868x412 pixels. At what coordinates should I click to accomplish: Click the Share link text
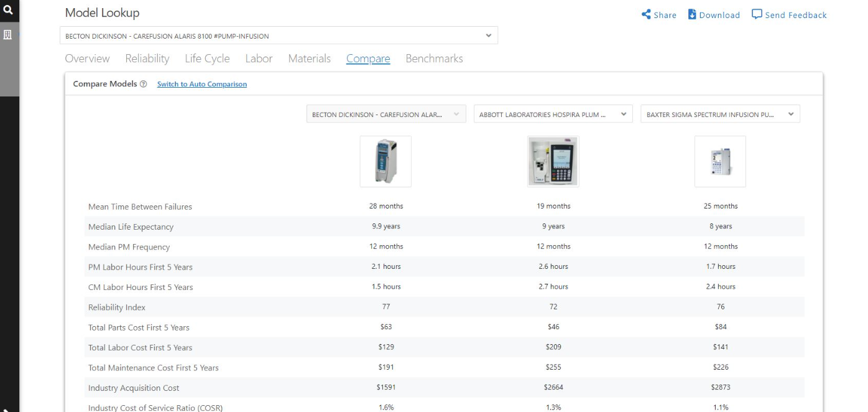(665, 15)
